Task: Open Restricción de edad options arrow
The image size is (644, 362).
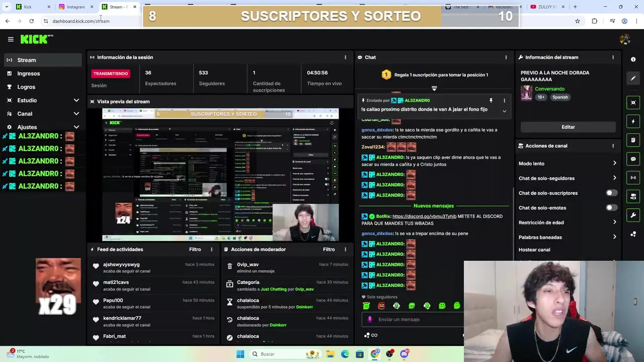Action: pyautogui.click(x=614, y=222)
